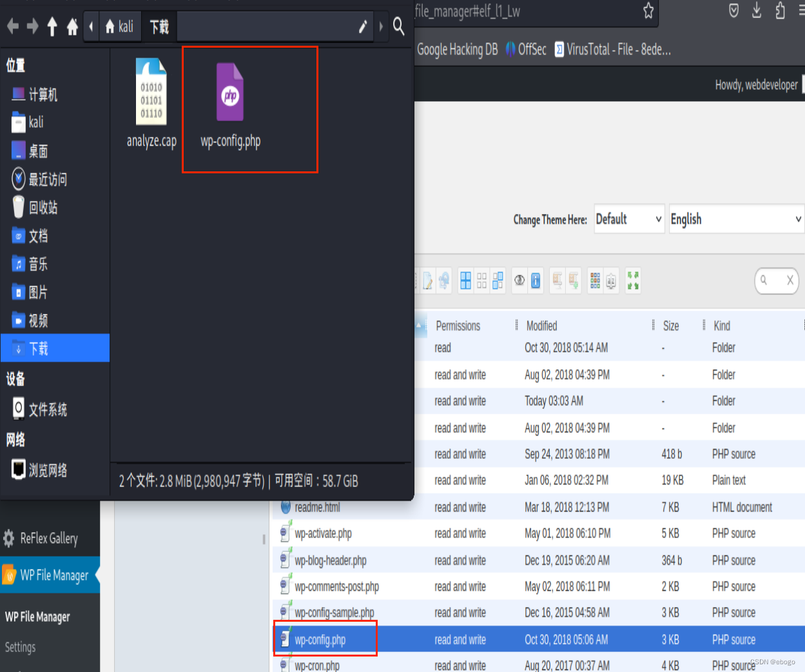This screenshot has width=805, height=672.
Task: Select the wp-activate.php file row
Action: 539,533
